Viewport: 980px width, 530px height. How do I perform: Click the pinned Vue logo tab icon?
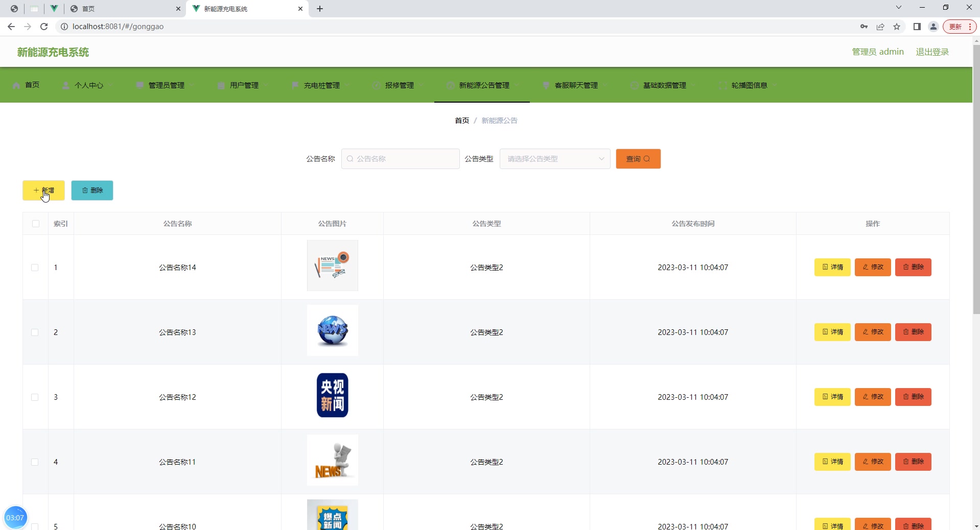point(54,9)
